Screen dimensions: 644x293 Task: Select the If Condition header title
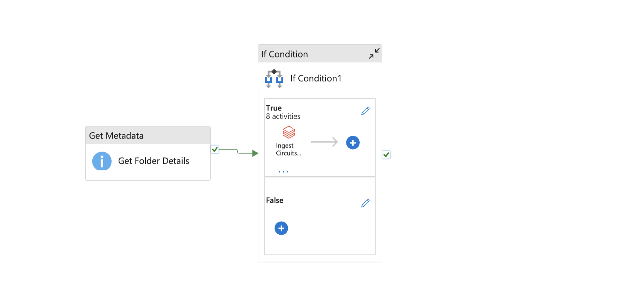[284, 54]
